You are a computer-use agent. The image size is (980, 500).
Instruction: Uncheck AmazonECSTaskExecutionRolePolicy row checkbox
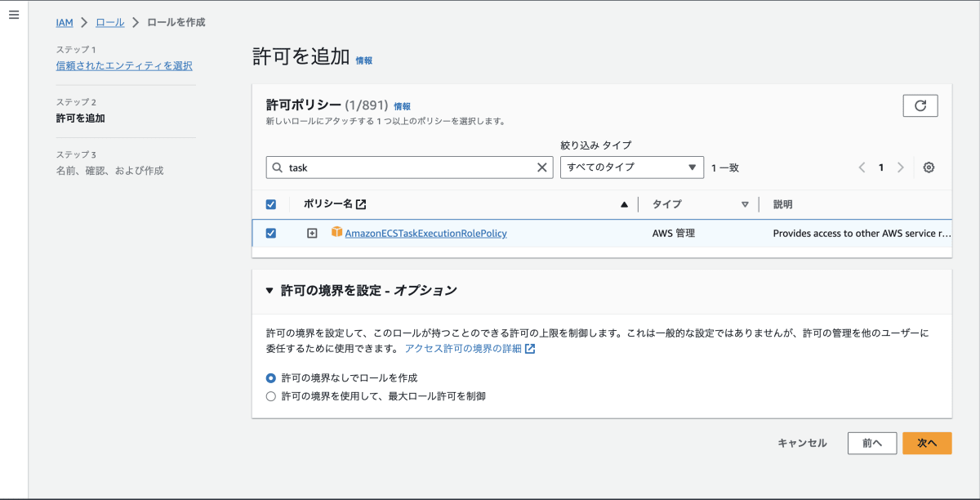(x=271, y=233)
